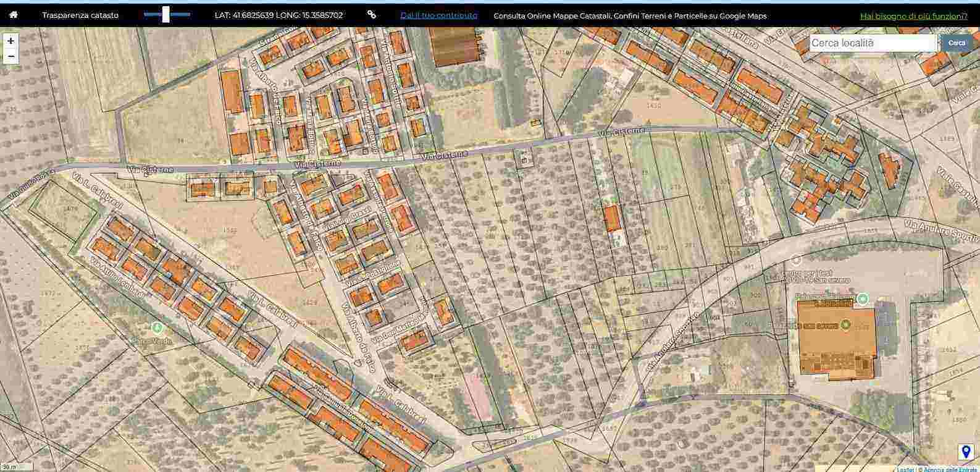Click the marker on the orange sports building

click(845, 324)
